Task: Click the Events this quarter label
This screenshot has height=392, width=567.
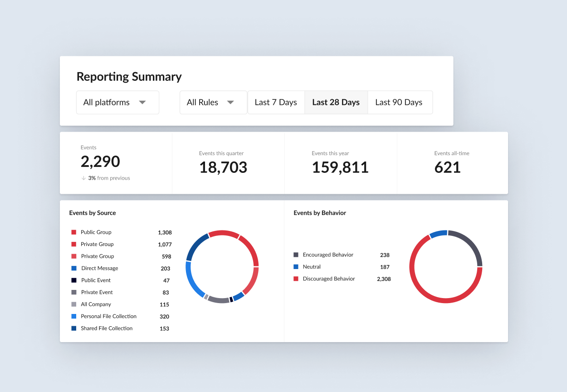Action: (x=221, y=153)
